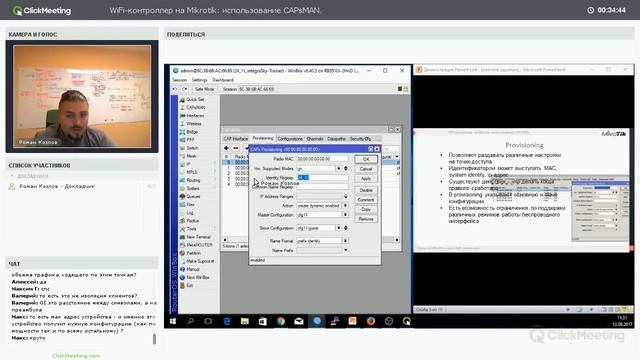Open Session menu in WinBox
The width and height of the screenshot is (640, 360).
click(180, 80)
